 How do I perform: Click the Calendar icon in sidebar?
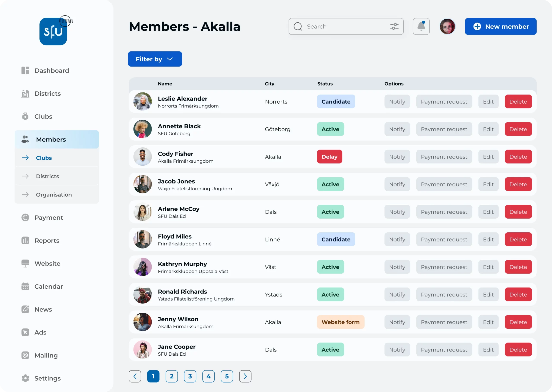point(25,286)
